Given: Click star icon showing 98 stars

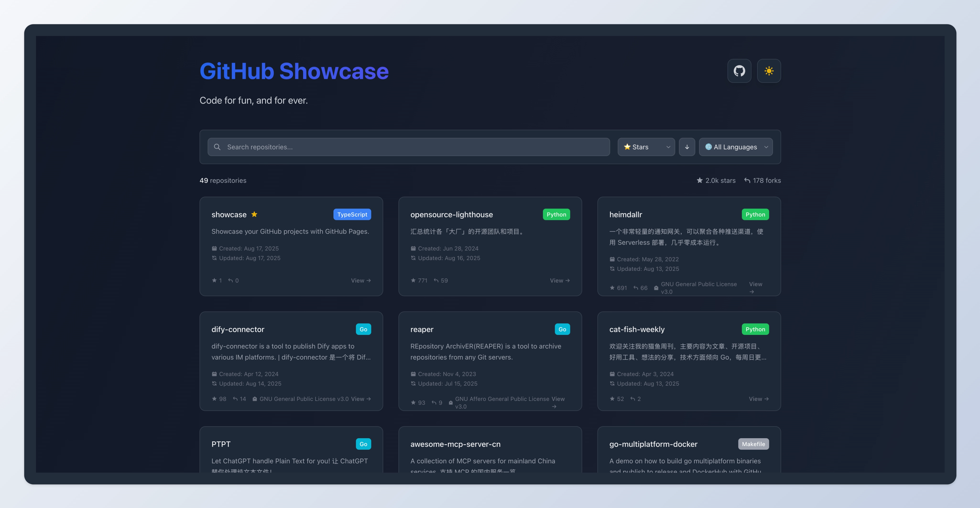Looking at the screenshot, I should point(214,399).
